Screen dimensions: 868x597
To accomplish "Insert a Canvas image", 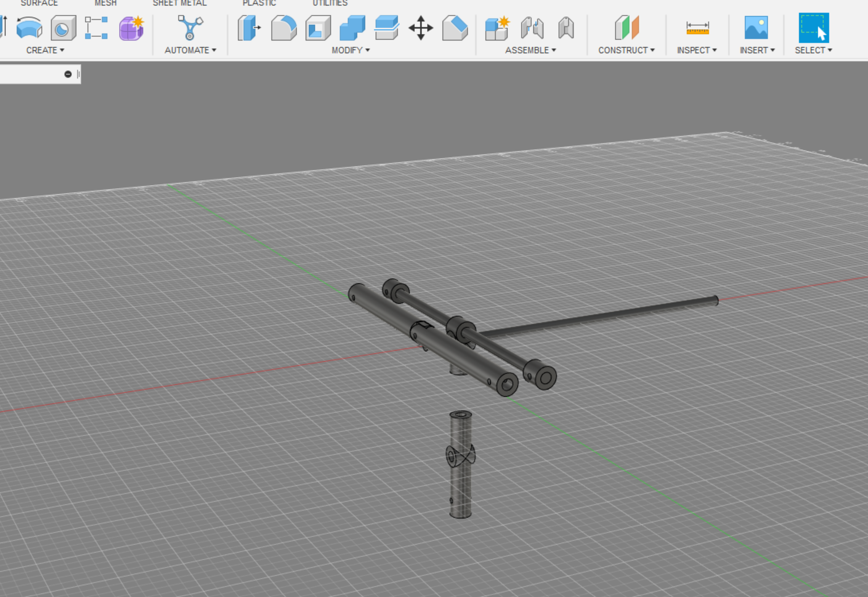I will 757,28.
